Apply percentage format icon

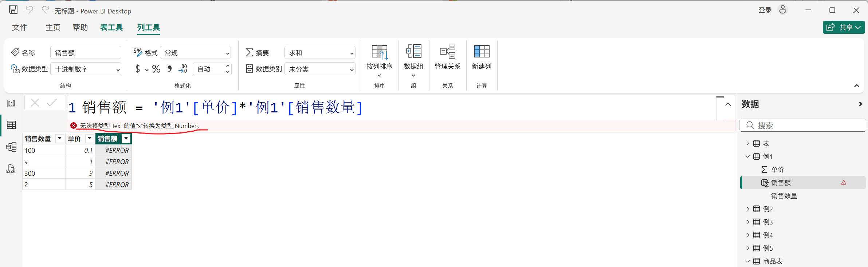[156, 69]
